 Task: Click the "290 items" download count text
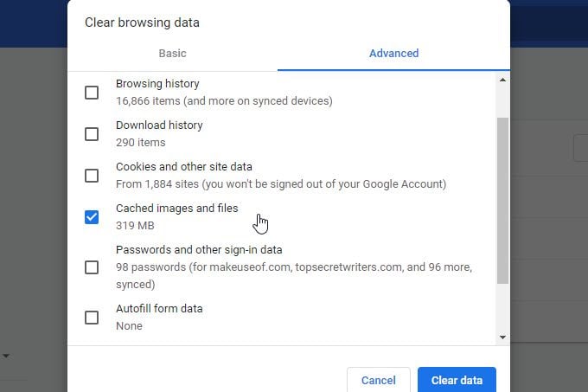(140, 143)
